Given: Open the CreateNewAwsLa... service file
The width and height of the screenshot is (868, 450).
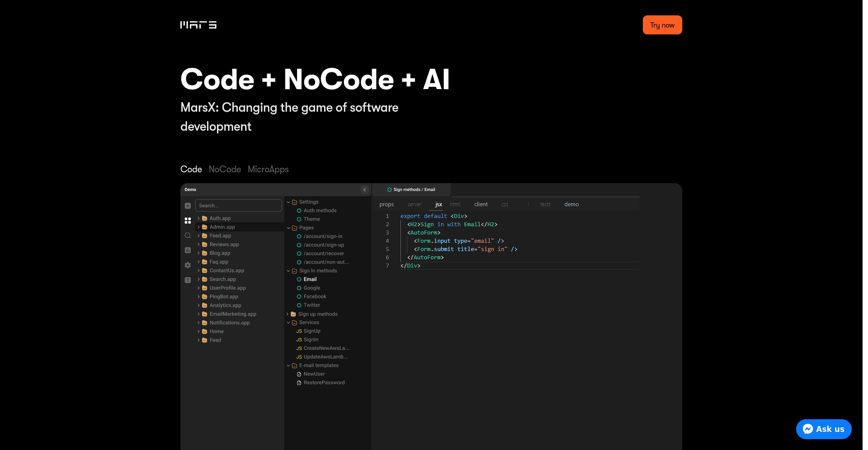Looking at the screenshot, I should tap(326, 348).
